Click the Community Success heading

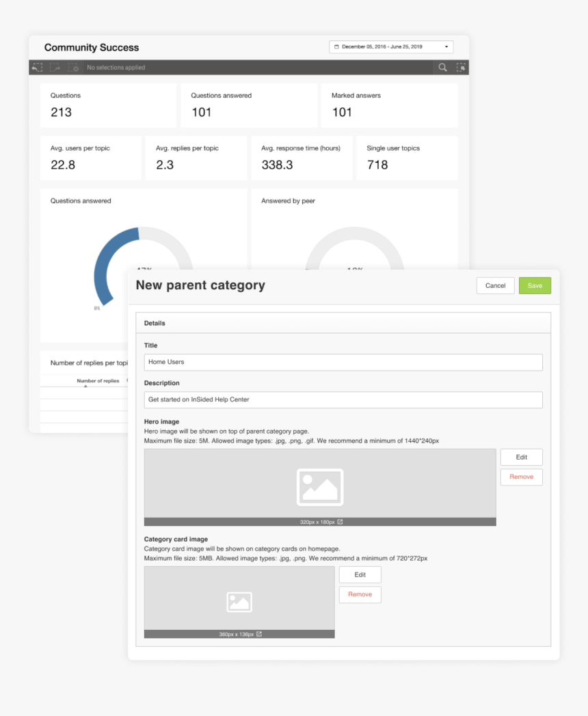pos(91,47)
